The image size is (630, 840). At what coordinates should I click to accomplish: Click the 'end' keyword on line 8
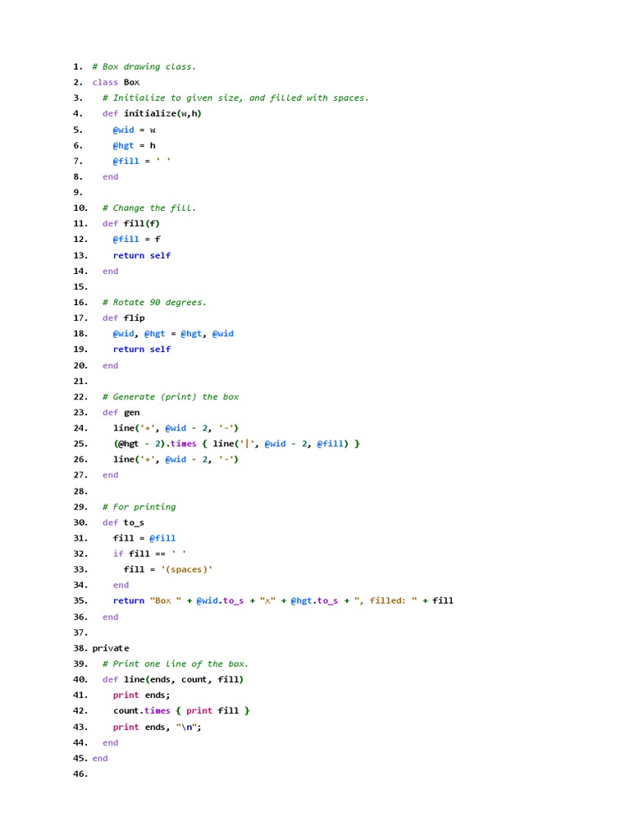111,177
